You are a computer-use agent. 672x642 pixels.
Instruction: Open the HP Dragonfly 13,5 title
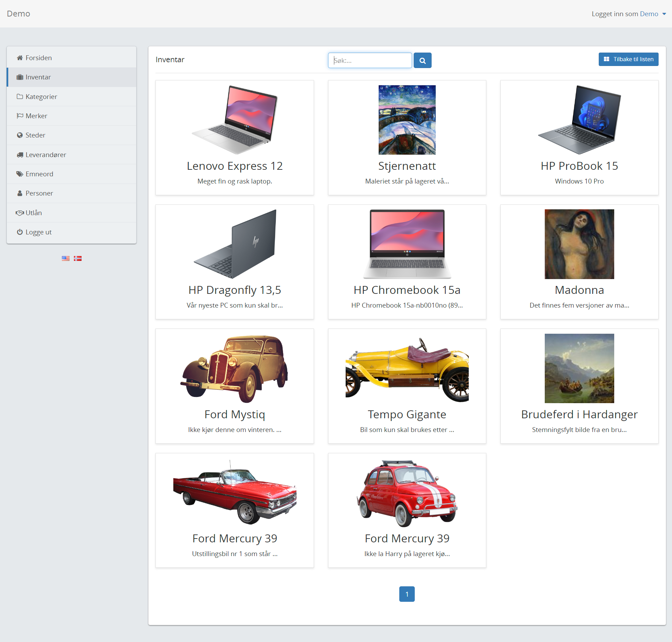(235, 290)
